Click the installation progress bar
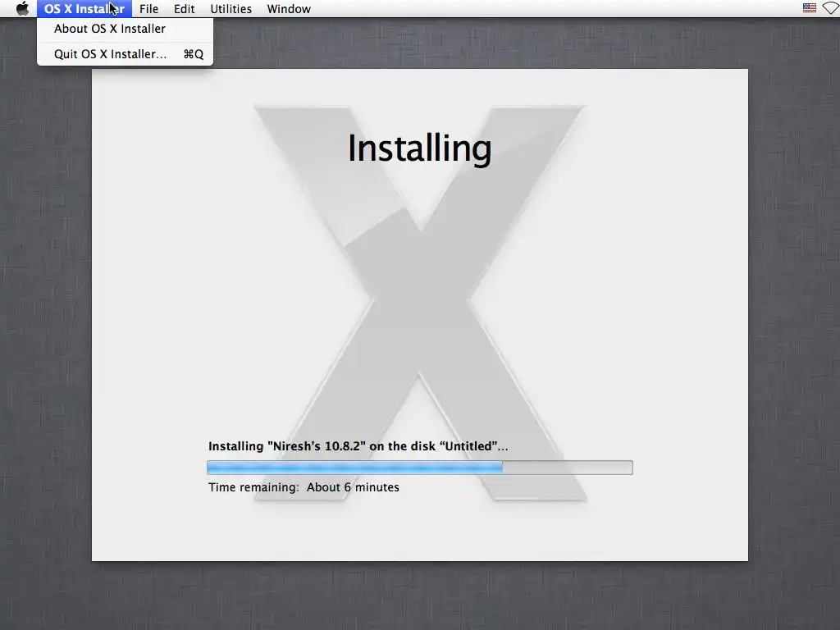 coord(419,468)
